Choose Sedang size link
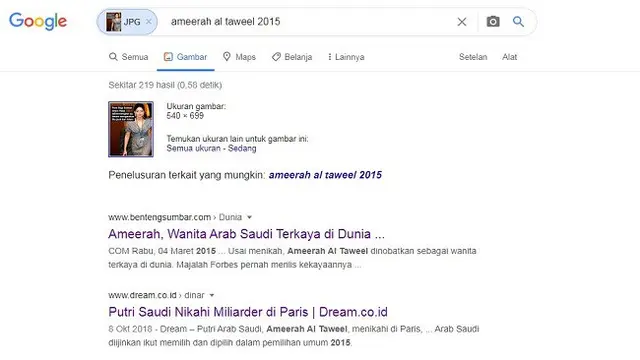Screen dimensions: 640x360 tap(242, 148)
